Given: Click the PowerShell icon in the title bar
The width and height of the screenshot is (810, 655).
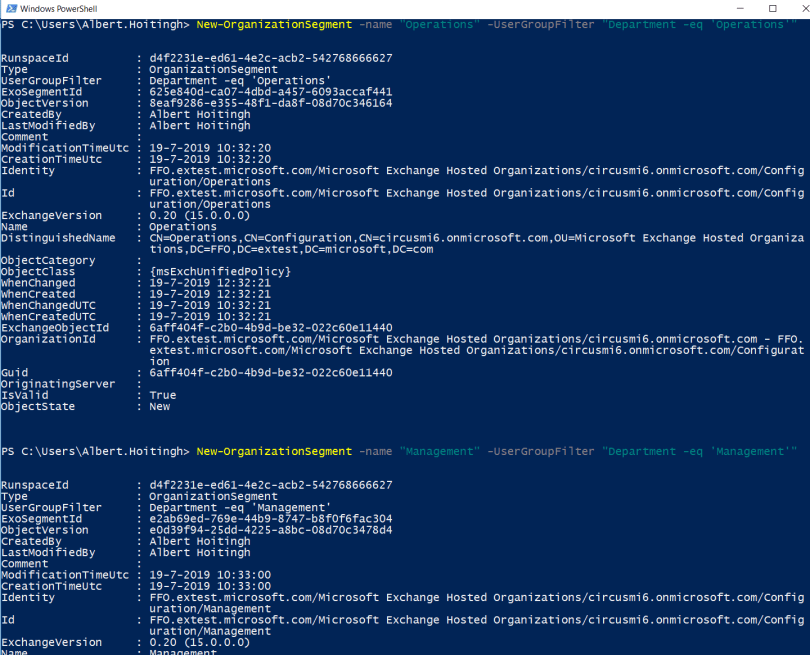Looking at the screenshot, I should 9,8.
